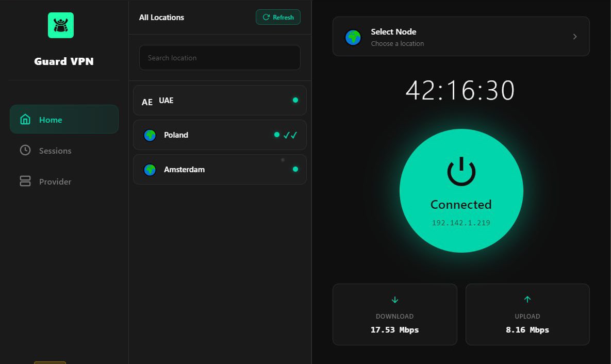Click the green status dot for UAE
The height and width of the screenshot is (364, 611).
pos(295,100)
